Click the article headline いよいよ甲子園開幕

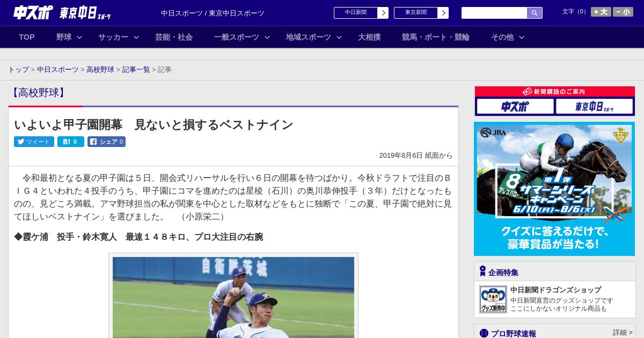click(x=153, y=124)
